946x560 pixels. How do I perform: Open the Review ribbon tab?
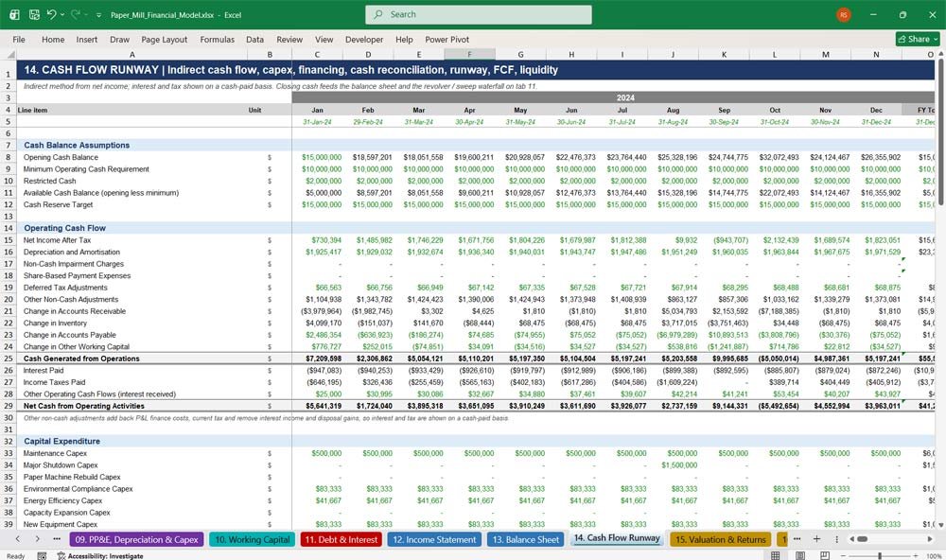(x=289, y=39)
